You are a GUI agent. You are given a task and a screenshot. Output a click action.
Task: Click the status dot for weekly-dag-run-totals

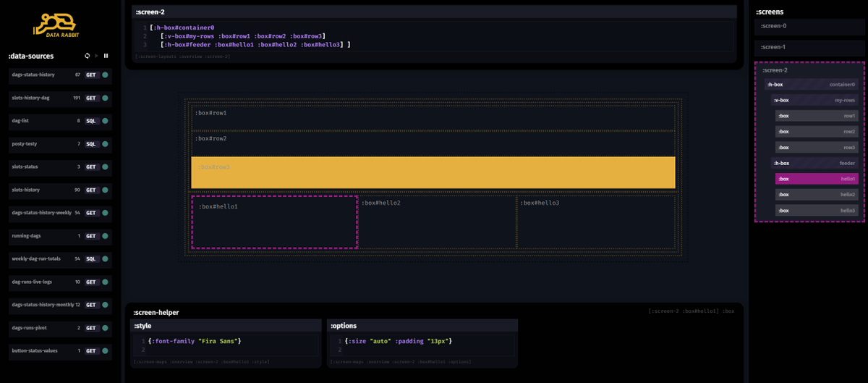(105, 258)
